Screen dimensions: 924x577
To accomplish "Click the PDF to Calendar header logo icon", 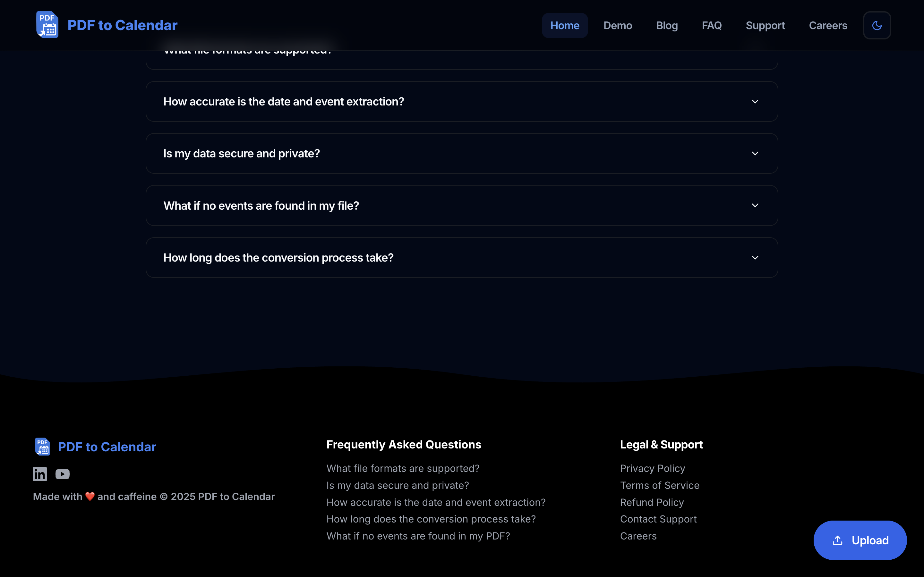I will pyautogui.click(x=47, y=25).
